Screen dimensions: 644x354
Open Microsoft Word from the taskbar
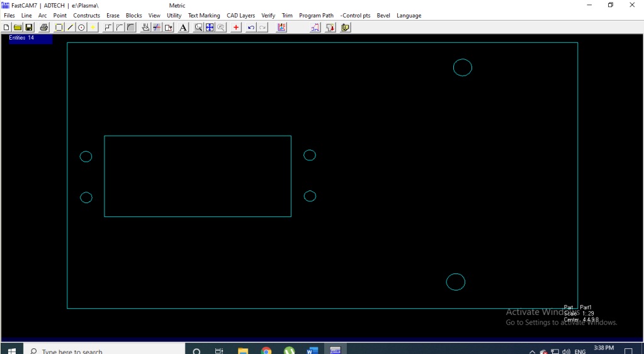coord(312,351)
